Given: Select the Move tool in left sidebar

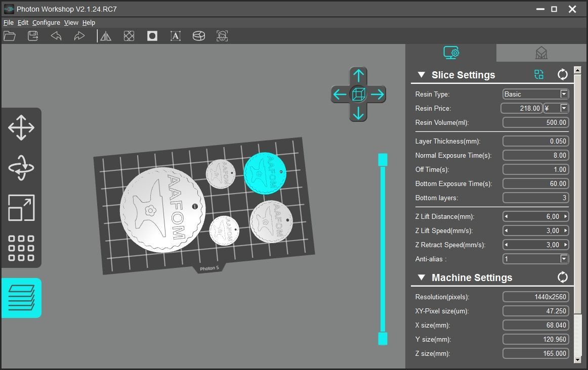Looking at the screenshot, I should point(21,127).
